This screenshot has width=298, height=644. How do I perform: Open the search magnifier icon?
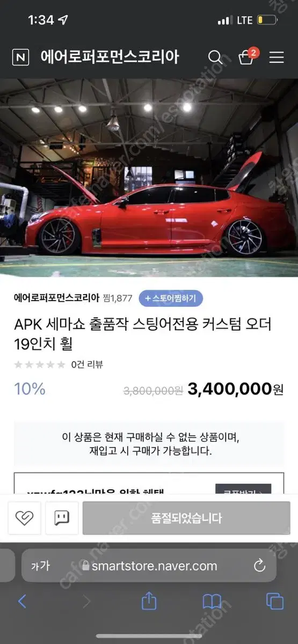[x=215, y=57]
